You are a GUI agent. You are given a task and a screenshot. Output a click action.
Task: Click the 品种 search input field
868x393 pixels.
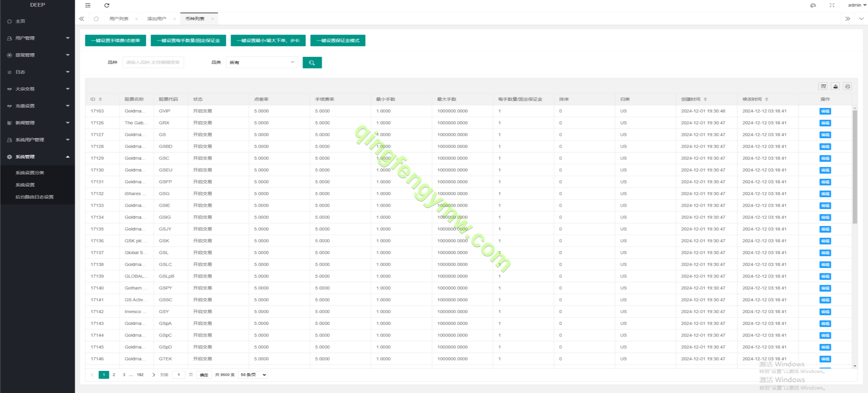pyautogui.click(x=153, y=62)
